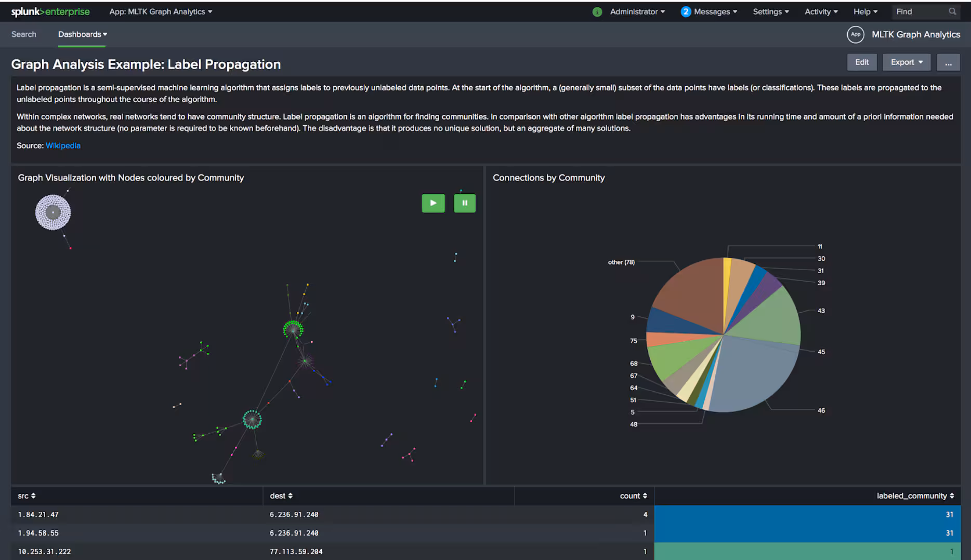Open the Export dropdown
971x560 pixels.
point(907,62)
